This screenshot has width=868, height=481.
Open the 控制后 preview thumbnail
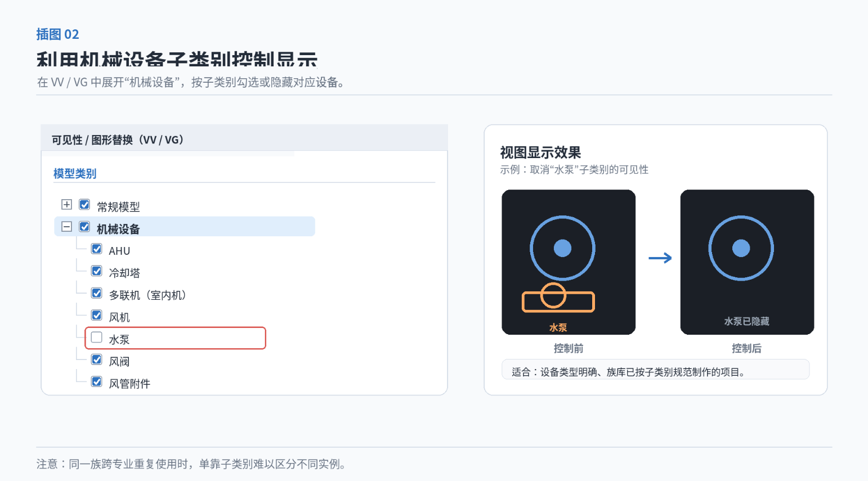point(747,262)
